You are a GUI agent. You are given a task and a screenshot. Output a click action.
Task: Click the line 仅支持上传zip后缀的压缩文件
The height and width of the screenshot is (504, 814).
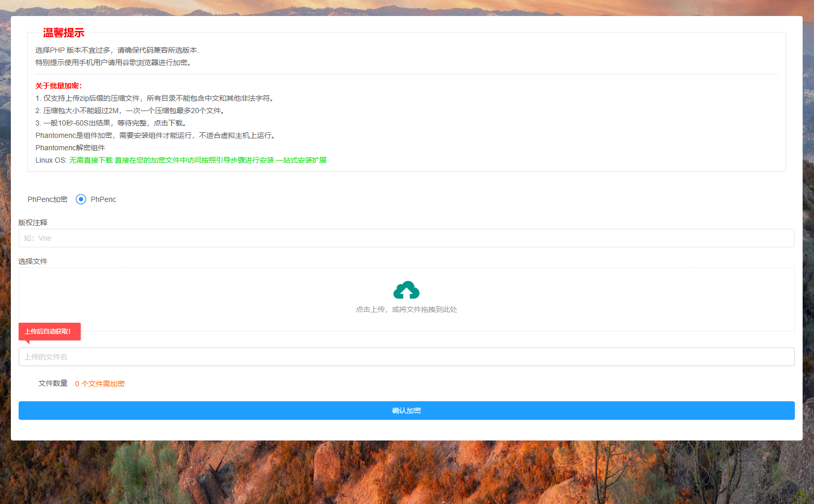(155, 98)
